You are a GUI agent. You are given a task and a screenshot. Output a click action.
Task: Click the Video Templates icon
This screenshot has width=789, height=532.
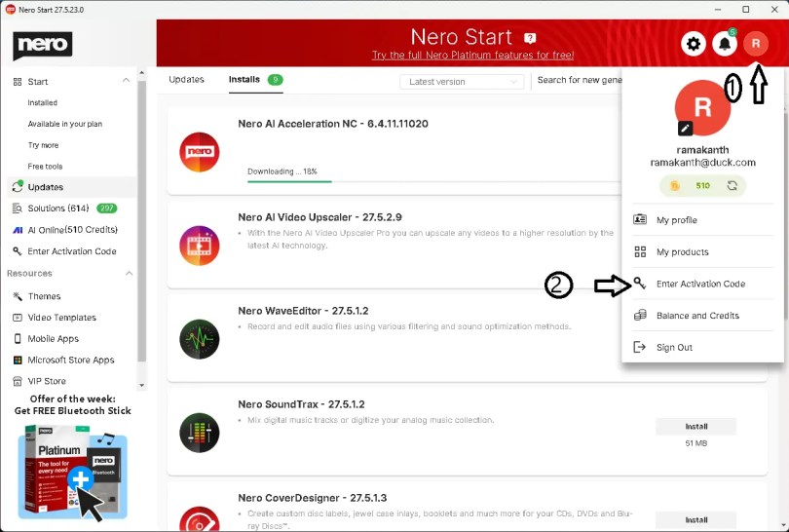click(18, 317)
